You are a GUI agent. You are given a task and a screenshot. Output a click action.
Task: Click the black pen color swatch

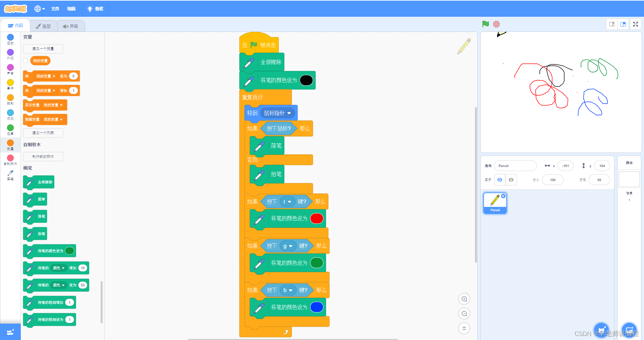click(306, 80)
